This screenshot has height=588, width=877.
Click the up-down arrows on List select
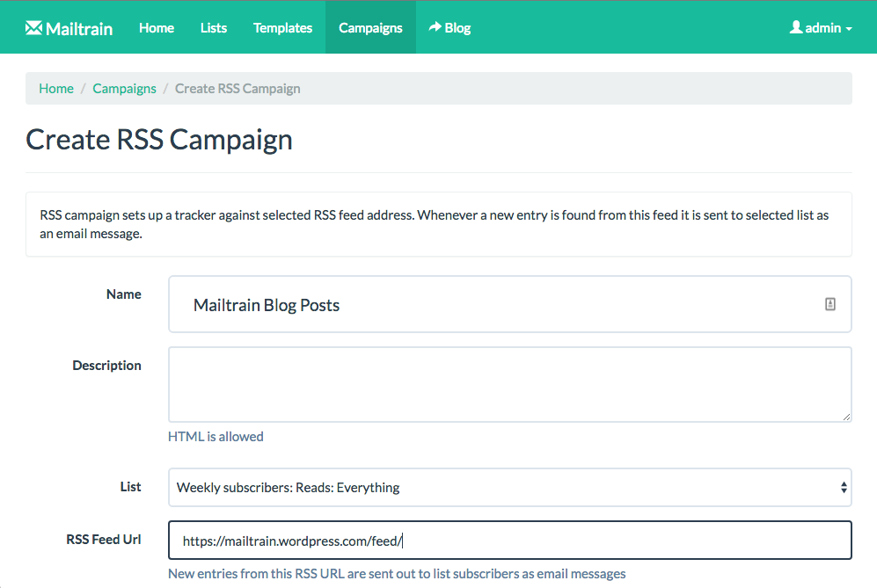coord(844,487)
